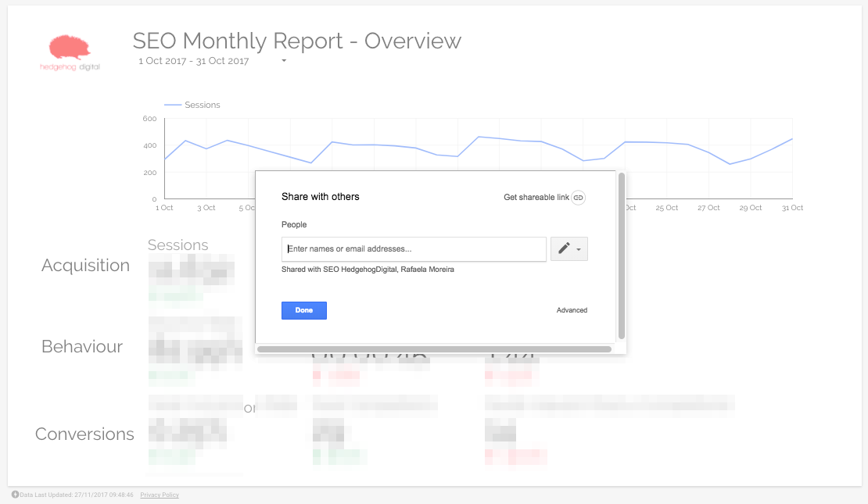Click the blue Done button
This screenshot has height=504, width=868.
click(x=303, y=310)
